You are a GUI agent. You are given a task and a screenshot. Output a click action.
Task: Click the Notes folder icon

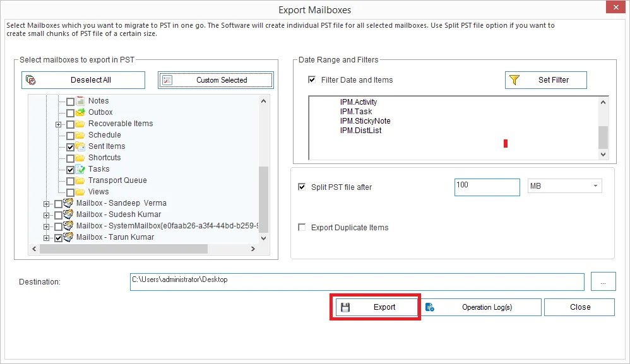pyautogui.click(x=80, y=101)
